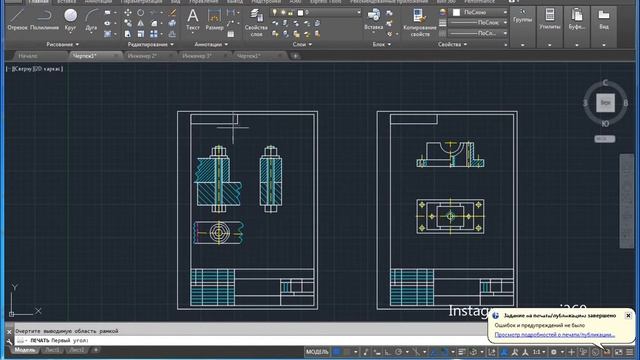640x360 pixels.
Task: Click Копирование свойств (Match Properties)
Action: click(x=420, y=23)
